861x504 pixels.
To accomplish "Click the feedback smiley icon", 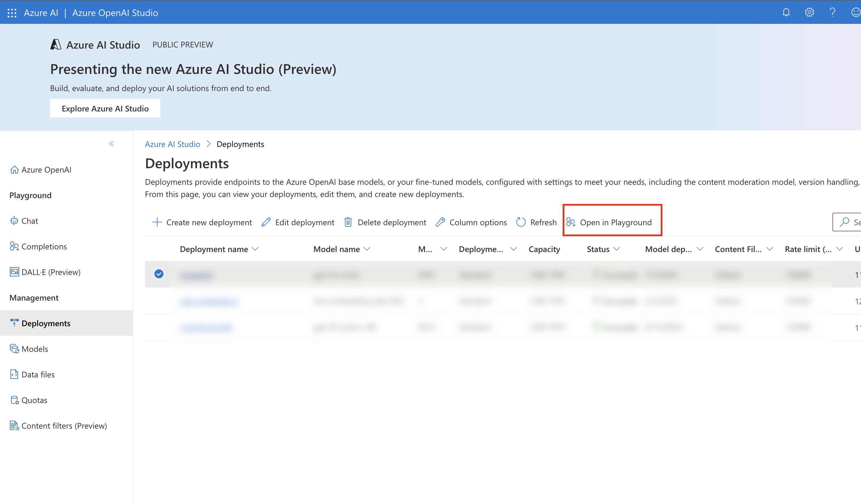I will 856,13.
